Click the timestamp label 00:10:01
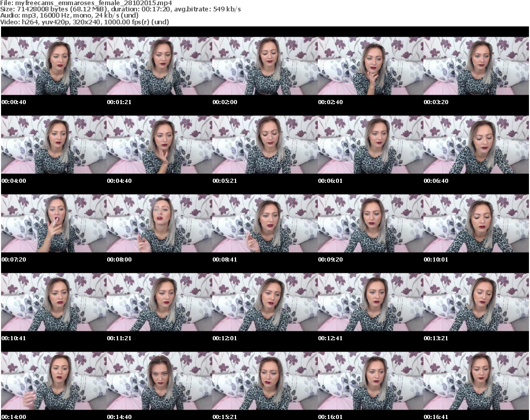530x420 pixels. [x=436, y=259]
